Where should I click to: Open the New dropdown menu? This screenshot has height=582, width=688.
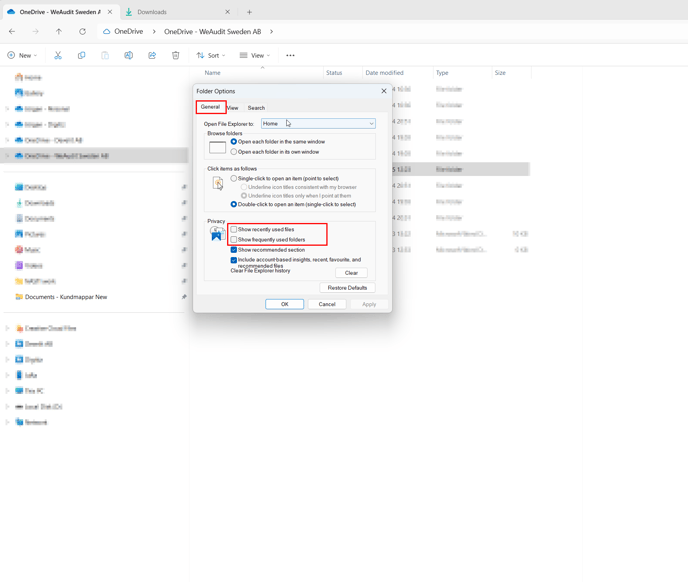point(22,56)
